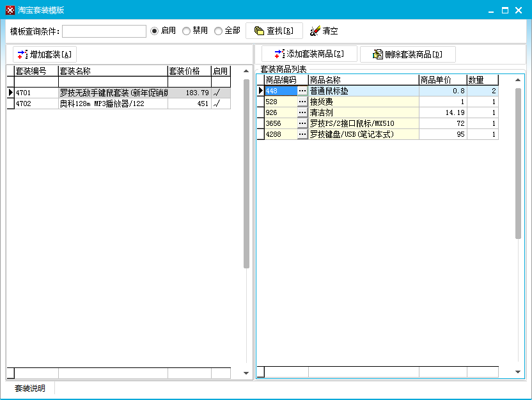Click product list scroll-up arrow
Screen dimensions: 532x400
[x=518, y=81]
